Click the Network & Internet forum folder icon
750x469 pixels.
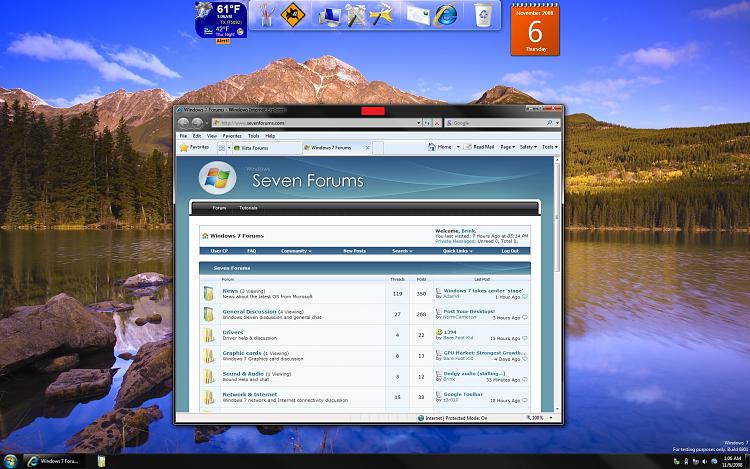click(x=209, y=397)
